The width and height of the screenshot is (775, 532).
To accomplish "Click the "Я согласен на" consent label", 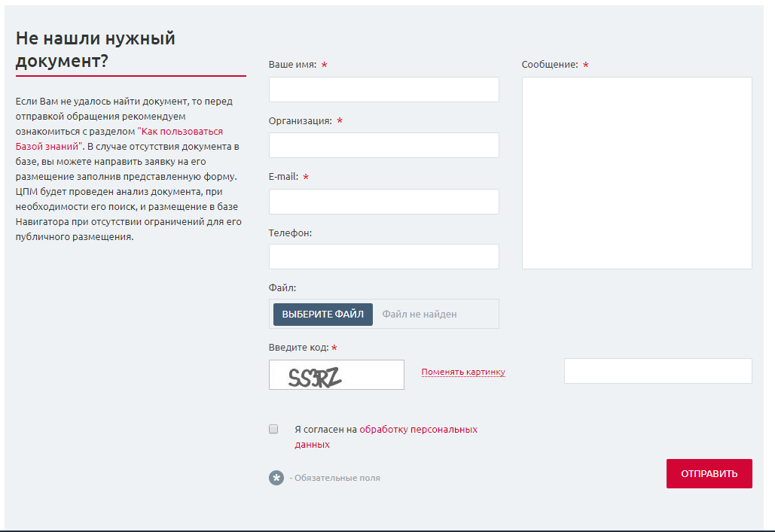I will pos(325,430).
